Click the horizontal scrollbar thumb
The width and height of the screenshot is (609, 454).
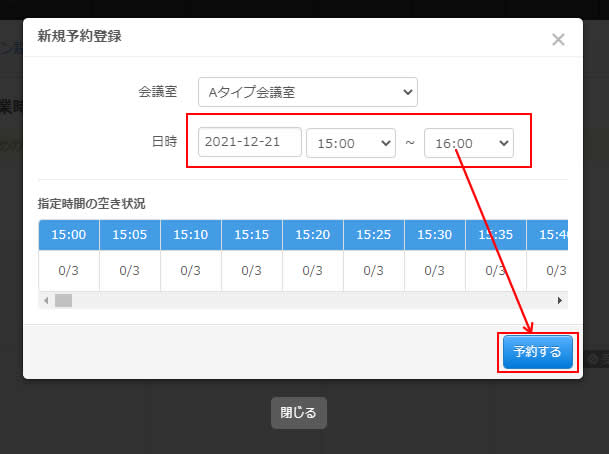point(64,300)
